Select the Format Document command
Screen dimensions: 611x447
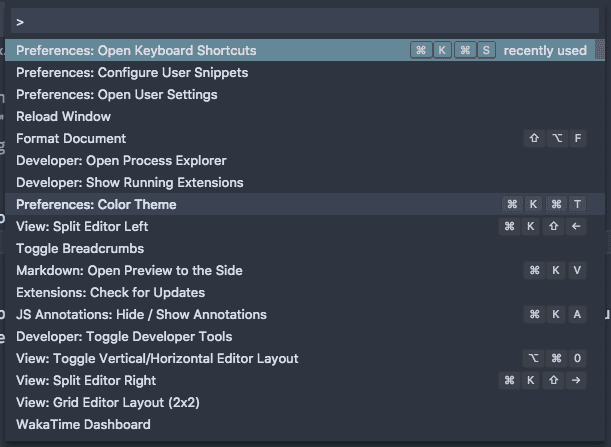point(71,139)
